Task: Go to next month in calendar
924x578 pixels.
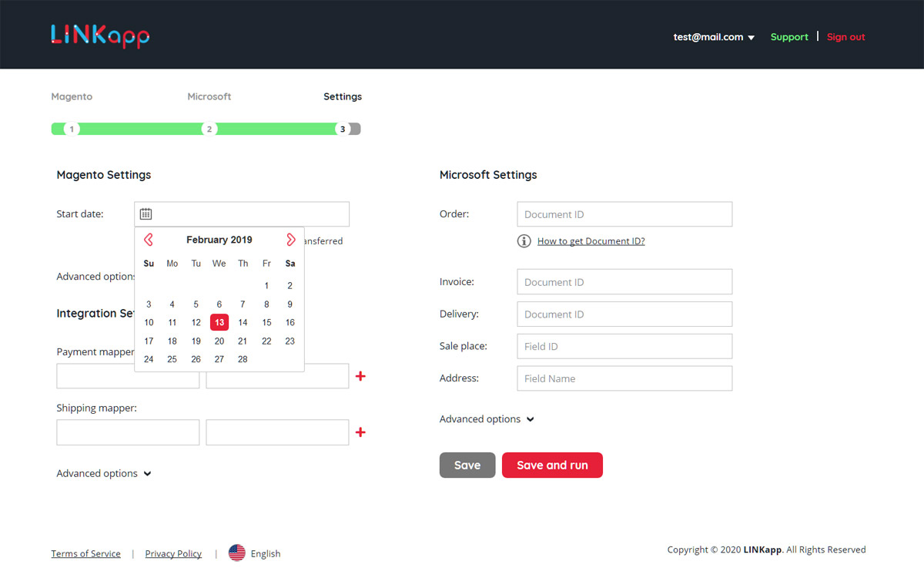Action: tap(290, 240)
